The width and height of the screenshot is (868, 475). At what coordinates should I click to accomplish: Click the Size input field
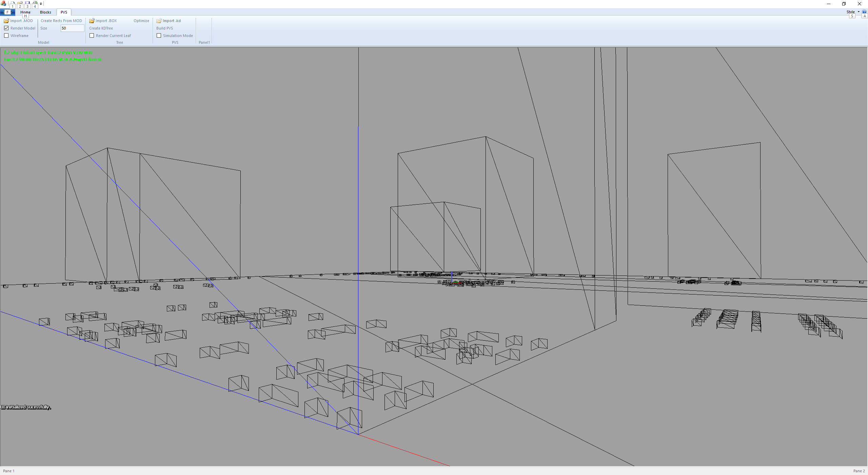click(72, 28)
